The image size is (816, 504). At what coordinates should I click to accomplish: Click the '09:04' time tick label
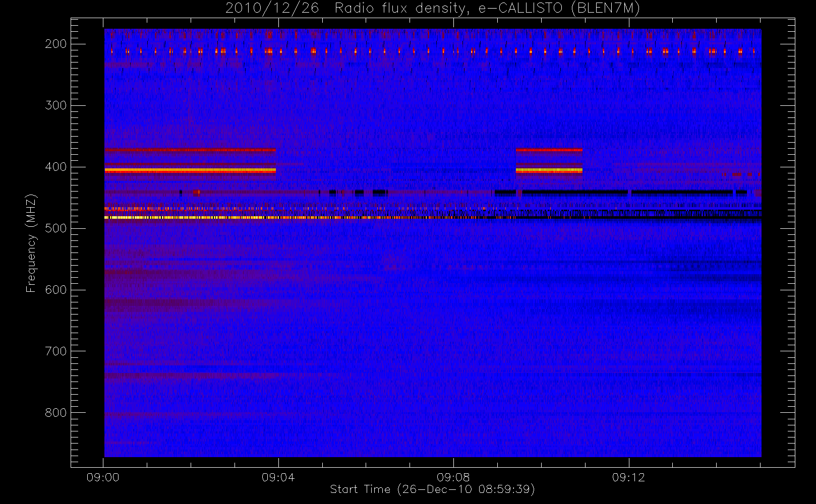point(278,477)
